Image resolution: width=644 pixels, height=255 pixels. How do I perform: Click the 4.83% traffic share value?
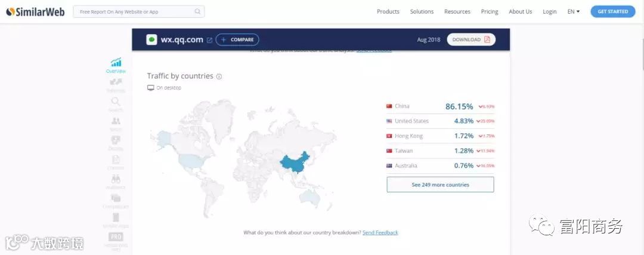pos(464,121)
